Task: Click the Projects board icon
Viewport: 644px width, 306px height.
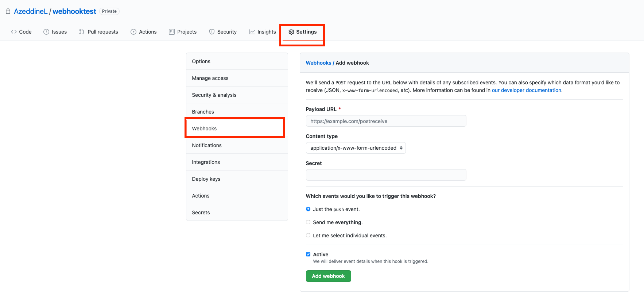Action: point(172,32)
